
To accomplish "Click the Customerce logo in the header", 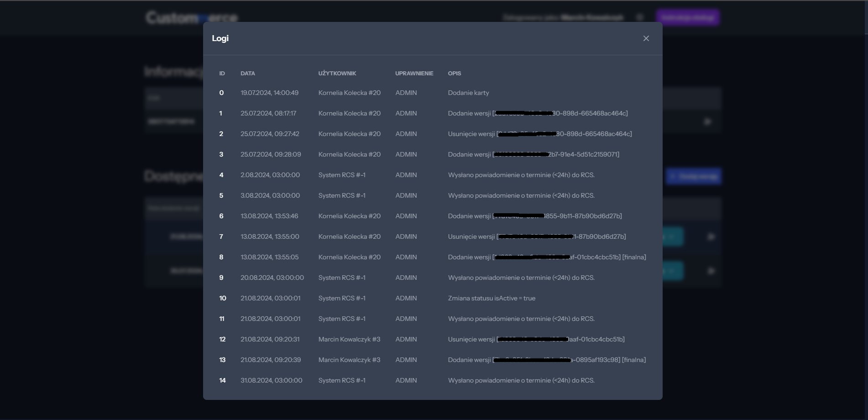I will click(191, 17).
